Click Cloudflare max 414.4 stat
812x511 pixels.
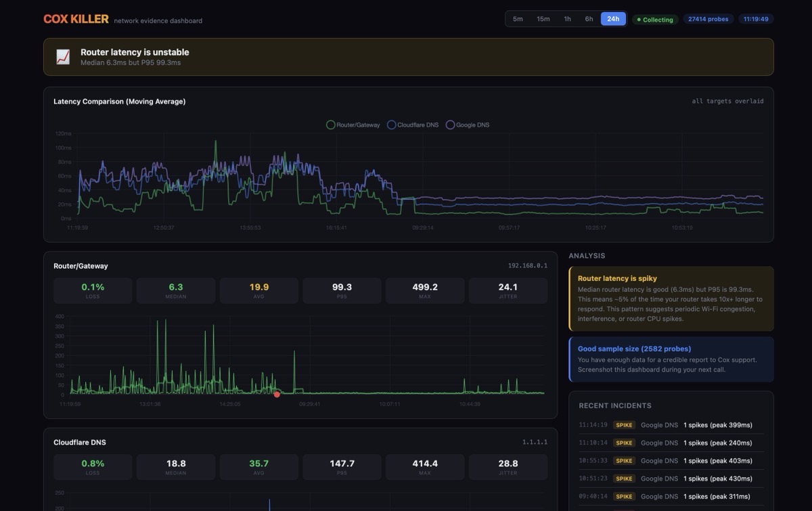tap(425, 467)
